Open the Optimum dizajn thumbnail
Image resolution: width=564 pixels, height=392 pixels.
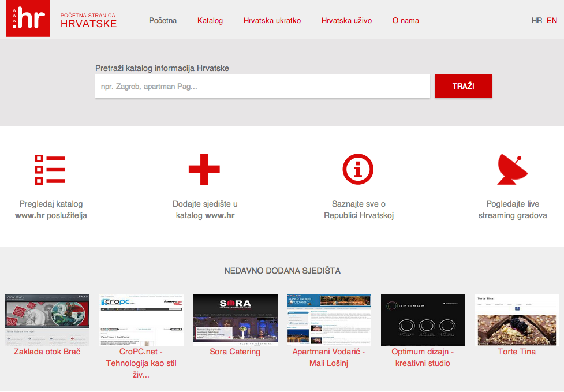click(423, 320)
